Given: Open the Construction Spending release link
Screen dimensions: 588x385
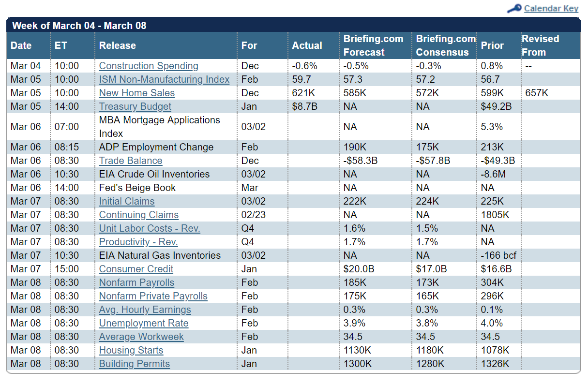Looking at the screenshot, I should tap(149, 66).
